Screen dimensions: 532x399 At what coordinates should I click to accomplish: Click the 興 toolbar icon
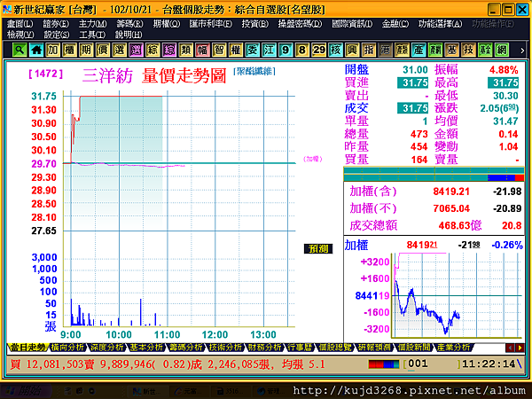[x=352, y=51]
